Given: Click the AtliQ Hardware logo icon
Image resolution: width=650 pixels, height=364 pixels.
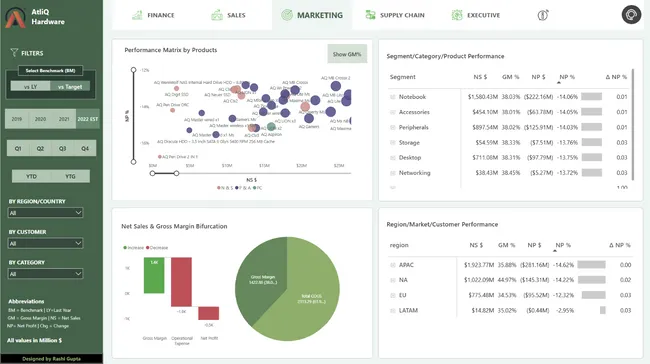Looking at the screenshot, I should [x=15, y=18].
